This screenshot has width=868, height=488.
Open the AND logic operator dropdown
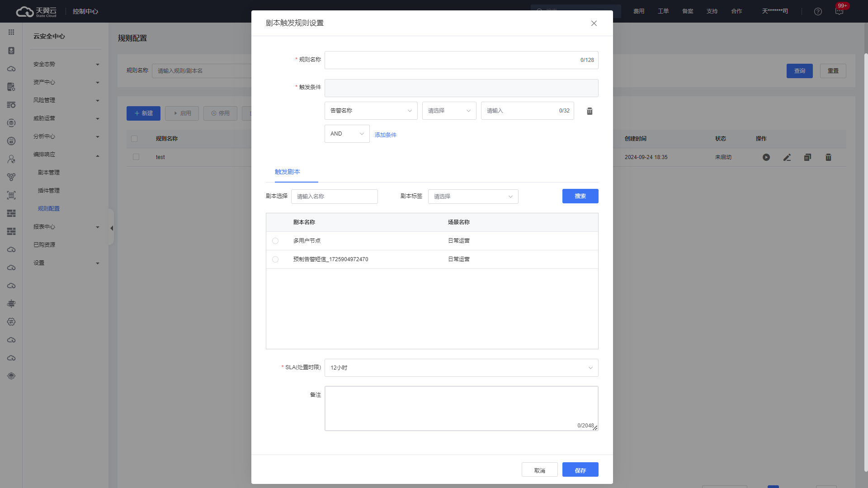coord(347,134)
